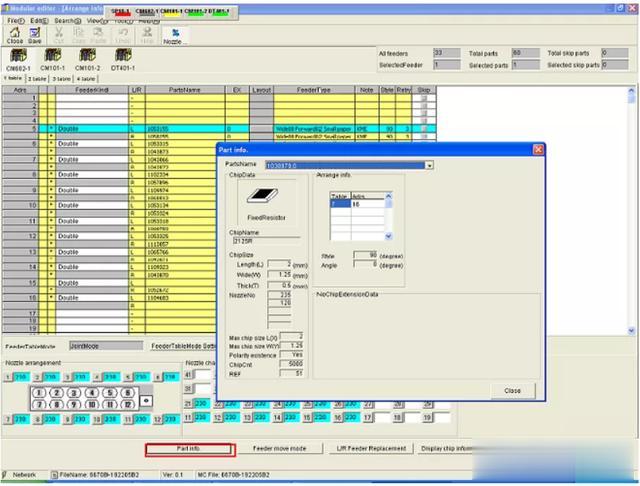Screen dimensions: 640x486
Task: Toggle Skip checkbox for address row 2
Action: coord(424,106)
